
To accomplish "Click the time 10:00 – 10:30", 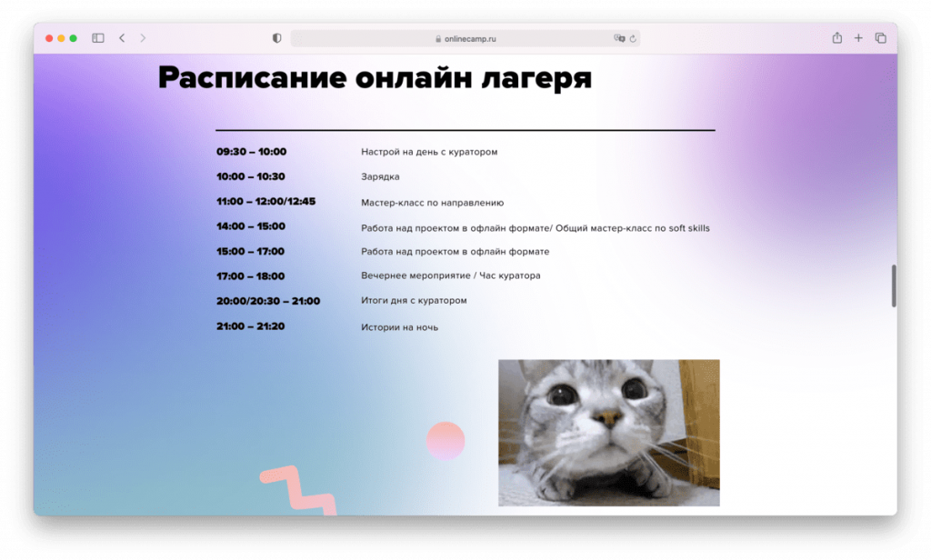I will (x=251, y=176).
